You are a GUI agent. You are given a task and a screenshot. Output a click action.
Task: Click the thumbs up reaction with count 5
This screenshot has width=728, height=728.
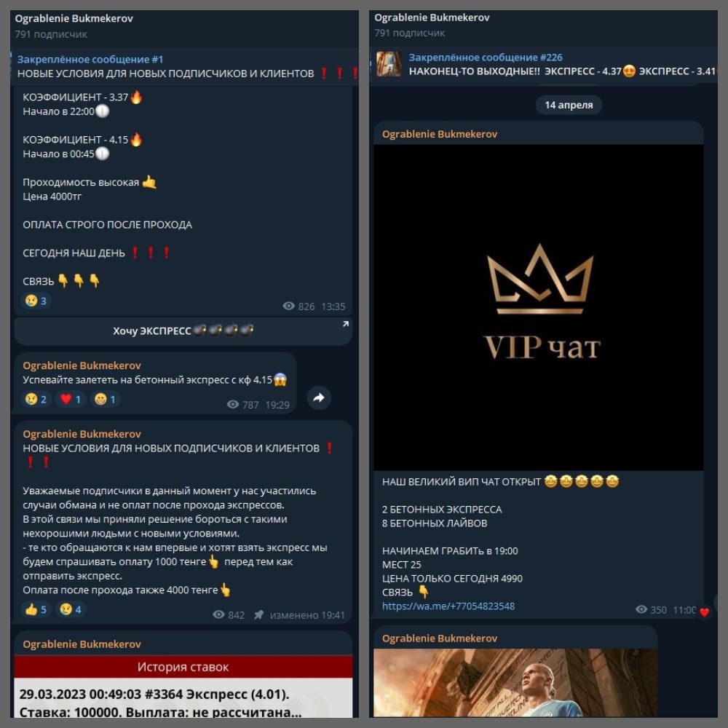36,609
